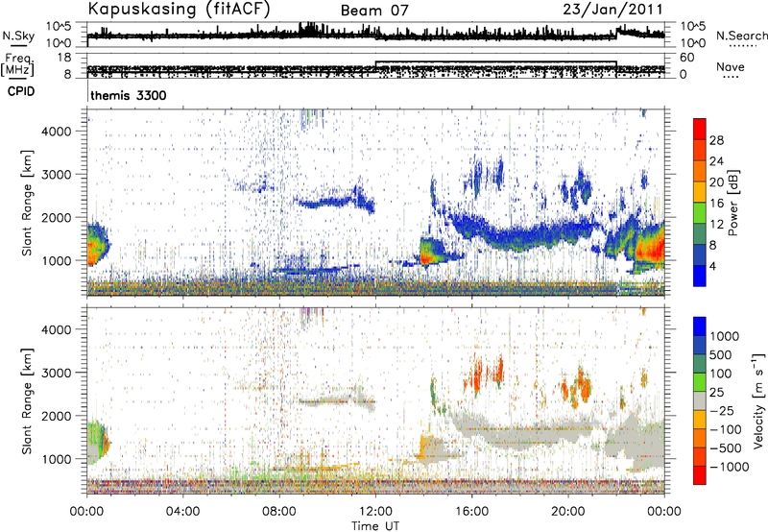The height and width of the screenshot is (532, 768).
Task: Click the '4000' tick of the power panel
Action: 56,131
